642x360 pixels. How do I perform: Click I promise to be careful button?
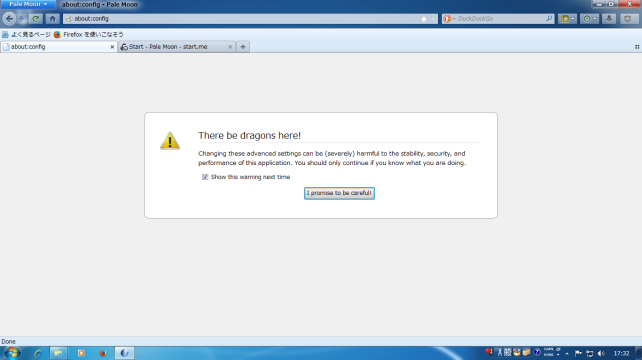click(x=339, y=193)
